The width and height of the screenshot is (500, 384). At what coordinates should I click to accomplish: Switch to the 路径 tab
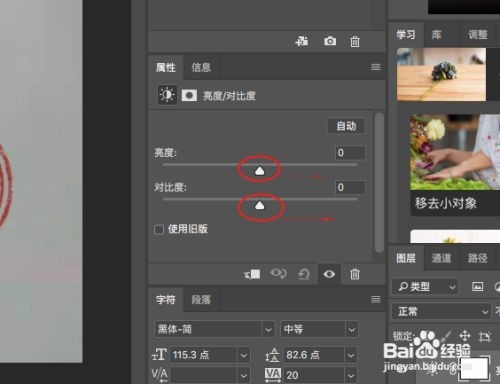477,258
